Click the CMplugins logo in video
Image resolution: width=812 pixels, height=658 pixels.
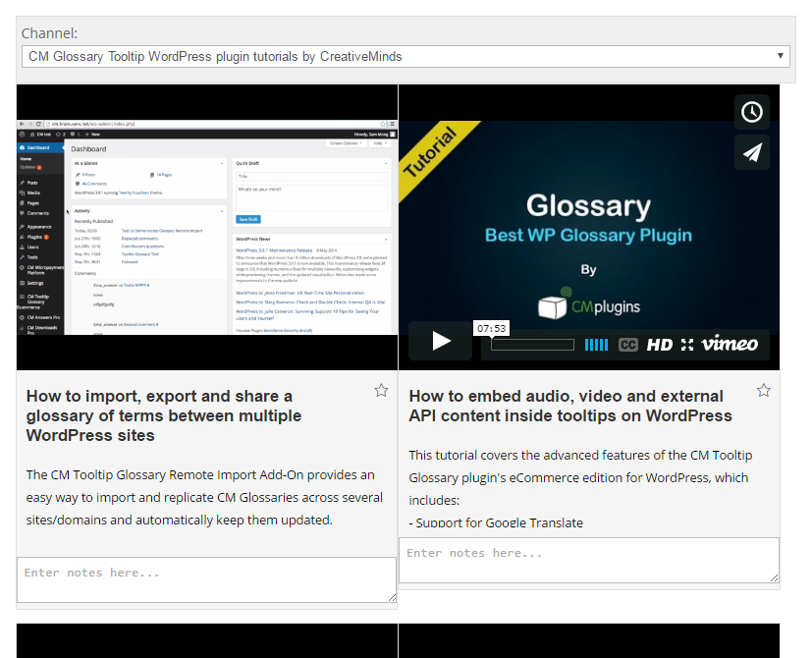(589, 303)
